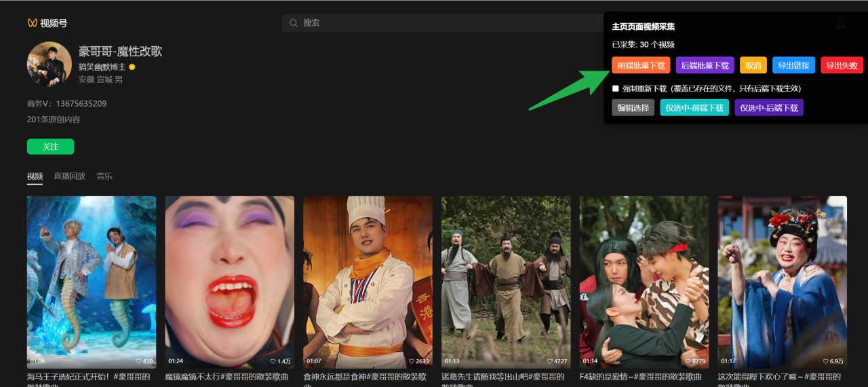Viewport: 868px width, 387px height.
Task: Open the 海马王子 seahorse video thumbnail
Action: (92, 282)
